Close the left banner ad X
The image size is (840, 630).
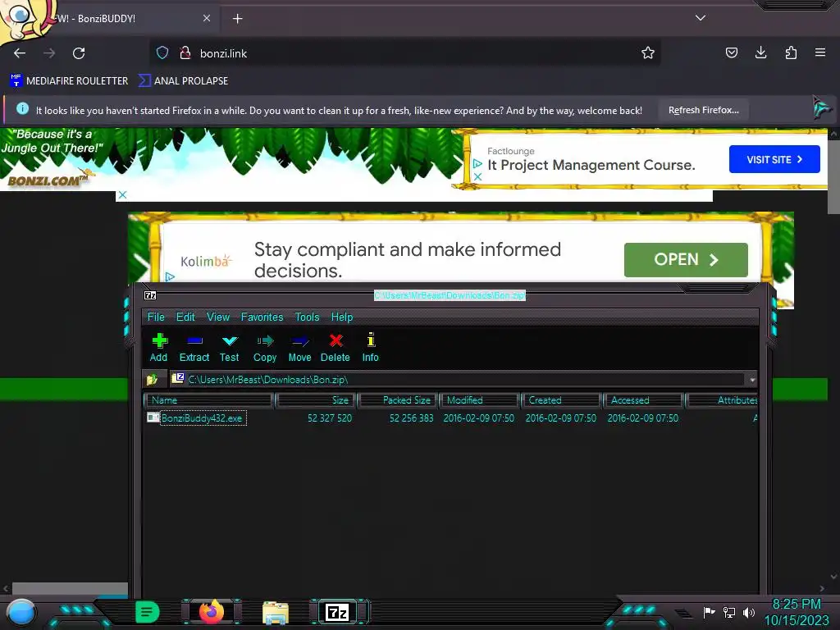[122, 194]
